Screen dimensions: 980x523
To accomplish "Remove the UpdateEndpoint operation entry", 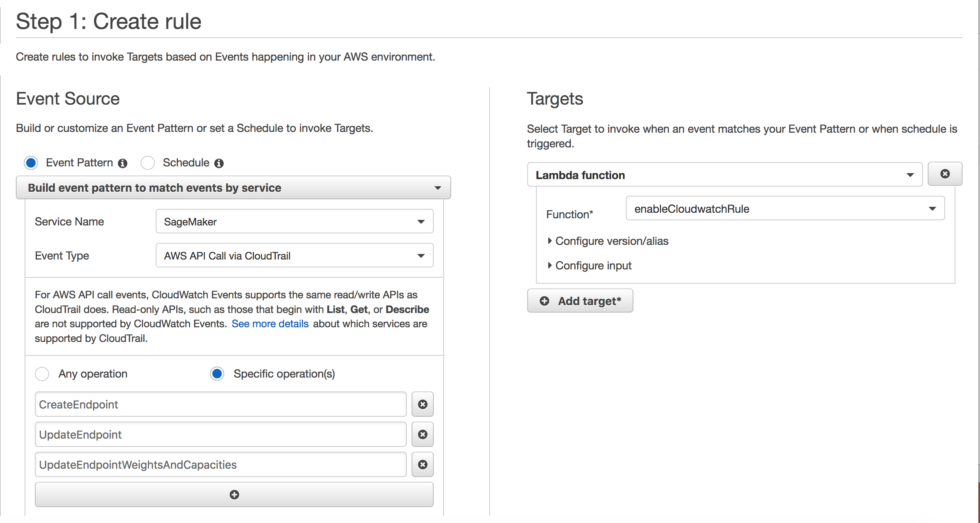I will [x=423, y=435].
